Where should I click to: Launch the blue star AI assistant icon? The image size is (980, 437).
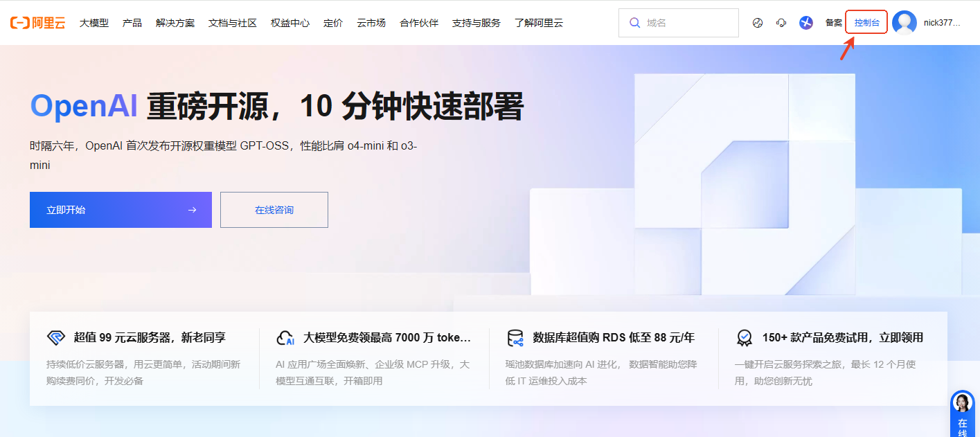806,23
